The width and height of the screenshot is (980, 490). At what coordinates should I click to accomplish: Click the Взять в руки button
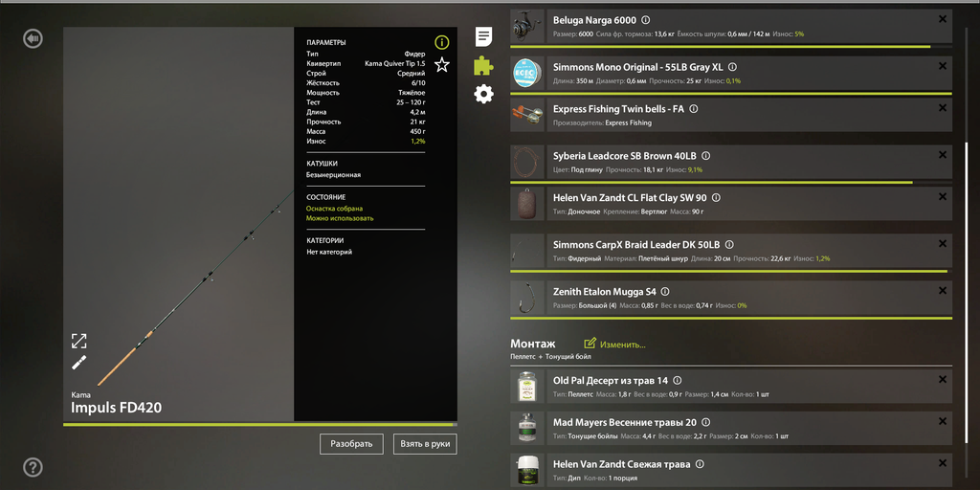(425, 444)
